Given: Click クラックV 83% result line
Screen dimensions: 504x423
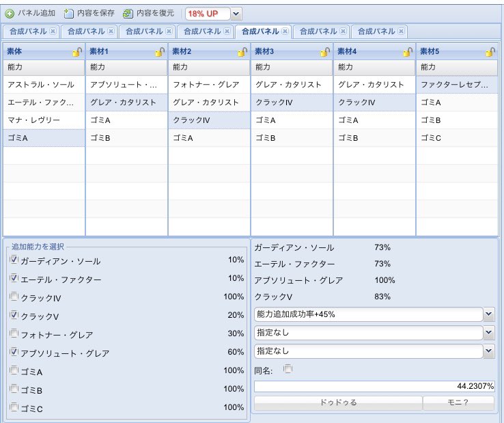Looking at the screenshot, I should pyautogui.click(x=322, y=297).
